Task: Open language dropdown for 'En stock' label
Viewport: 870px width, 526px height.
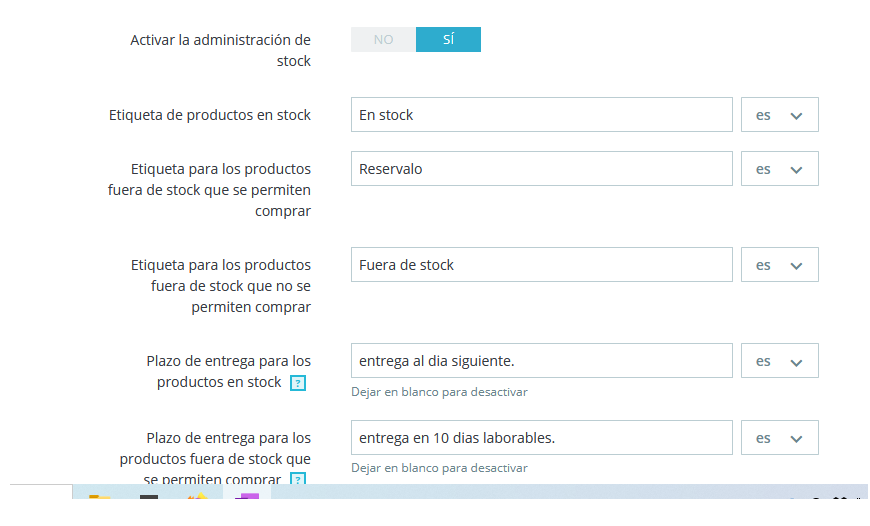Action: tap(779, 115)
